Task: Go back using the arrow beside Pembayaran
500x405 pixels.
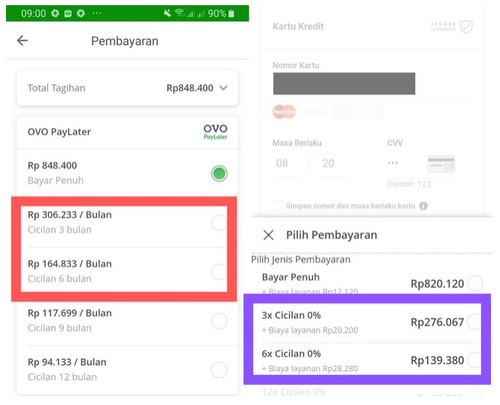Action: tap(22, 41)
